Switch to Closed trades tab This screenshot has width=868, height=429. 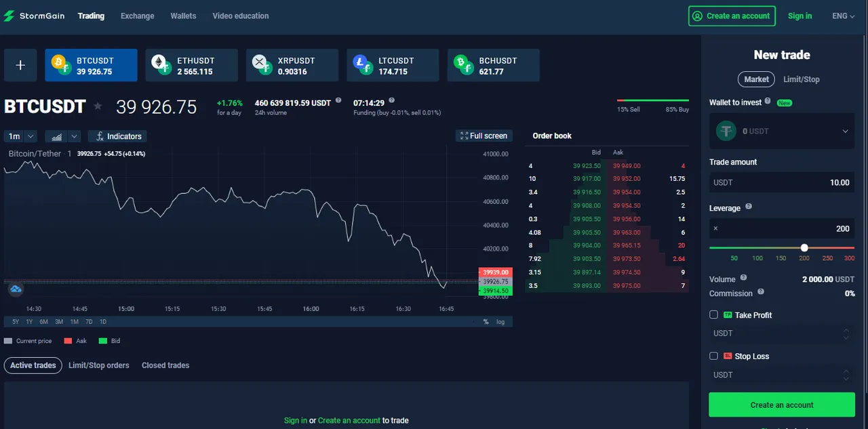pos(165,365)
